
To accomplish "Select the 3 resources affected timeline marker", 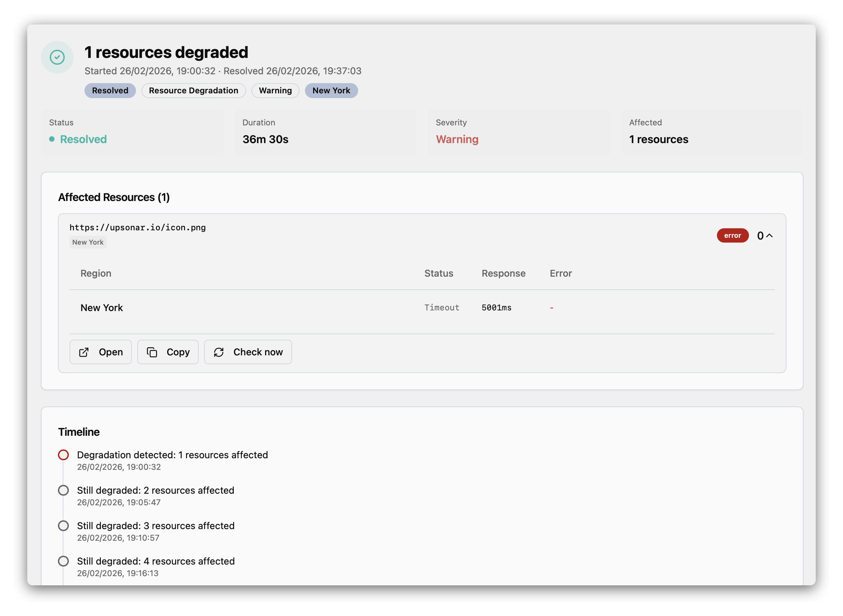I will pyautogui.click(x=63, y=526).
